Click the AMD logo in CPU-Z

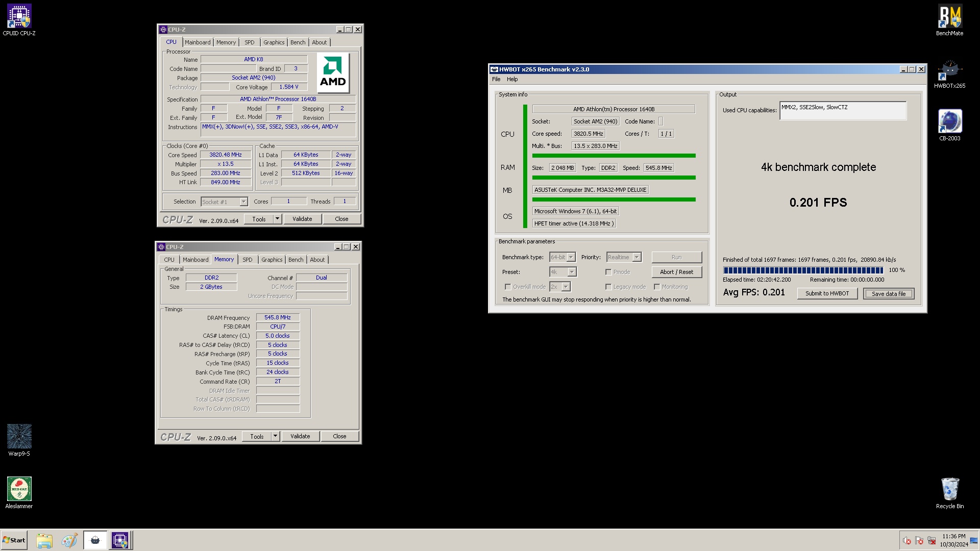click(333, 73)
